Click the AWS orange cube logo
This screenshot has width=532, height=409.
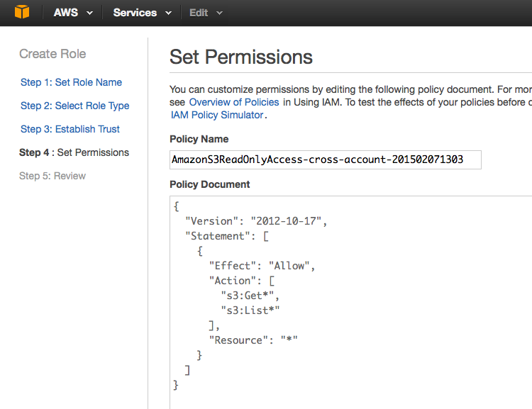[22, 13]
